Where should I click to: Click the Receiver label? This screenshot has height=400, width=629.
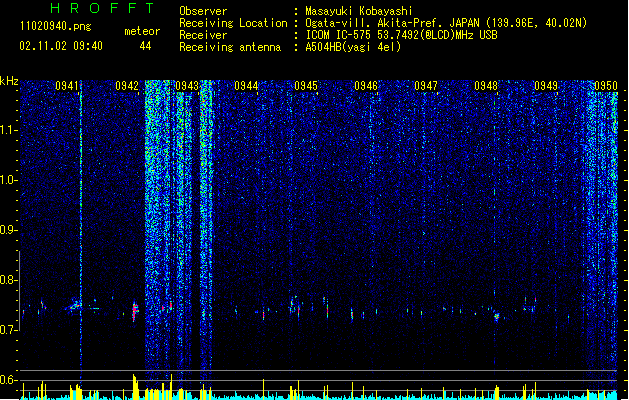[203, 35]
